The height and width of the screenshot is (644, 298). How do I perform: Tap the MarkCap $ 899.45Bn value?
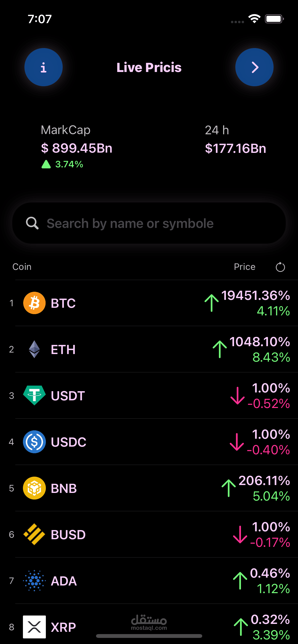[x=77, y=148]
